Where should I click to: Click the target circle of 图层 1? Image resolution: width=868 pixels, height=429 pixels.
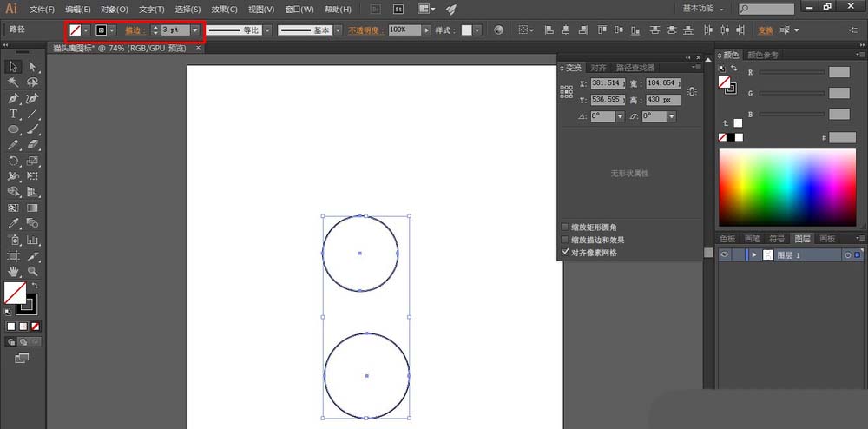pos(847,255)
